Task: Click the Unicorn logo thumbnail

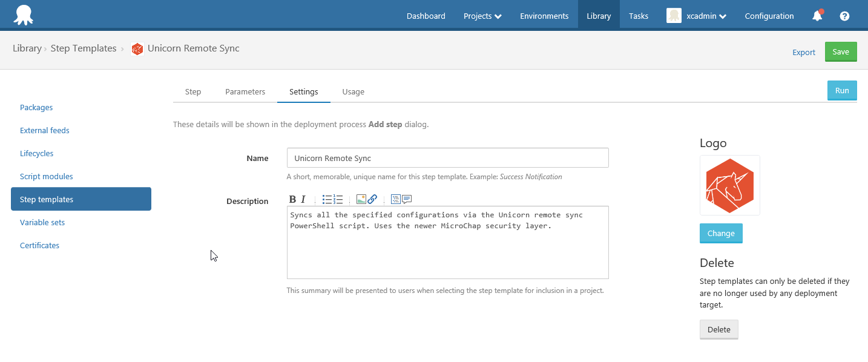Action: click(x=730, y=185)
